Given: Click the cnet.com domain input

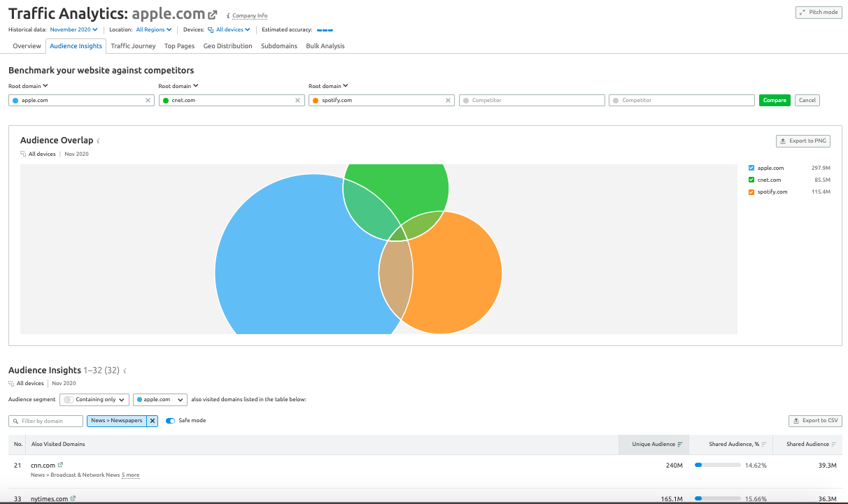Looking at the screenshot, I should [x=231, y=101].
